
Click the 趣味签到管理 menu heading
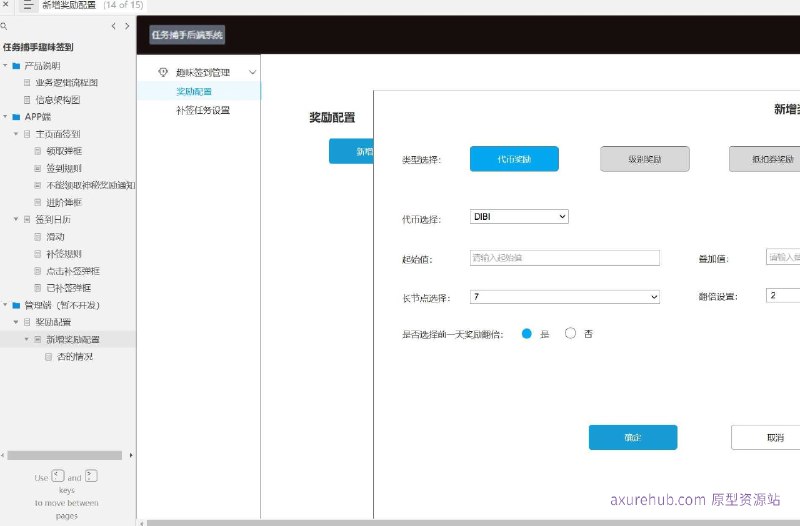click(x=203, y=72)
